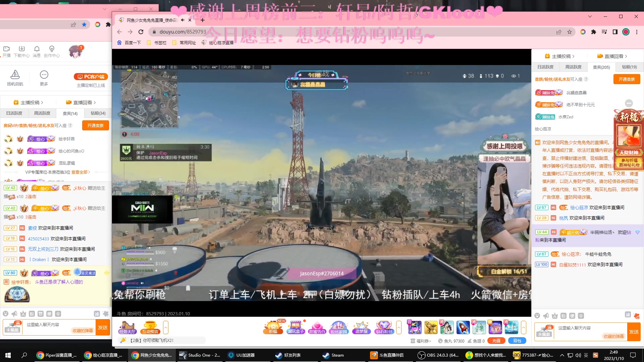Image resolution: width=644 pixels, height=362 pixels.
Task: Click 开通贵族 button in right panel
Action: coord(627,79)
